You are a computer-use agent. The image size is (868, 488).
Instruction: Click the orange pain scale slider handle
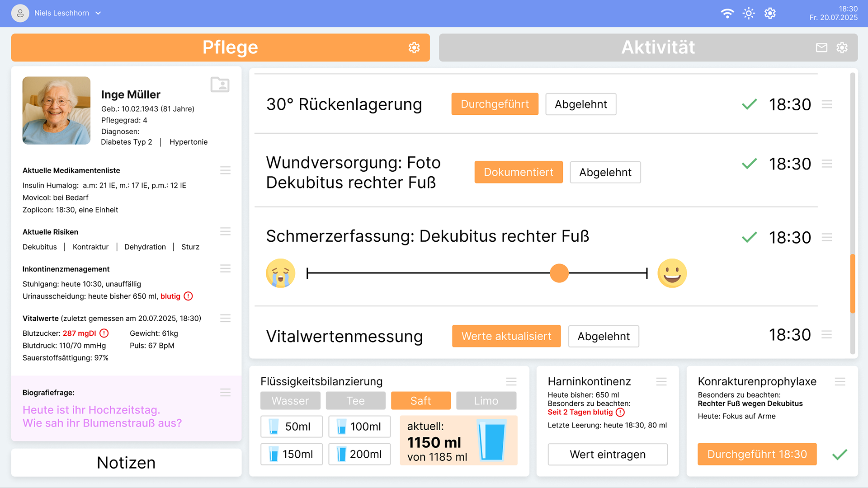click(559, 273)
